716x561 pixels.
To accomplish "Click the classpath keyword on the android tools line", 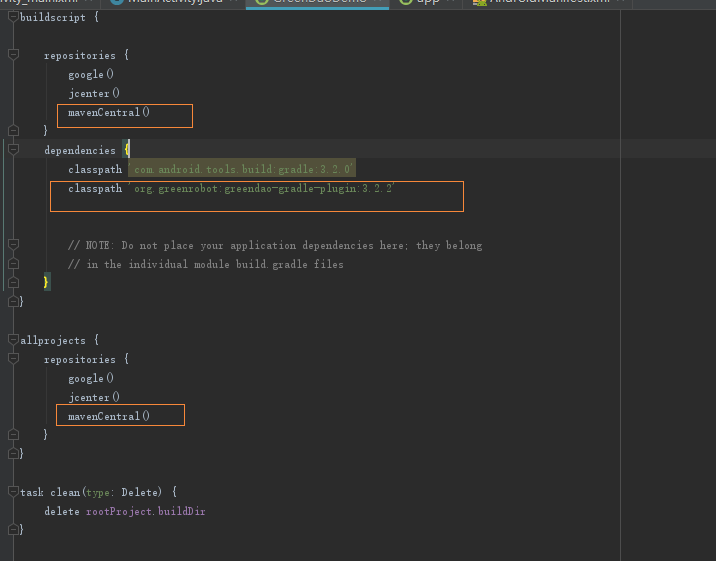I will [x=95, y=169].
